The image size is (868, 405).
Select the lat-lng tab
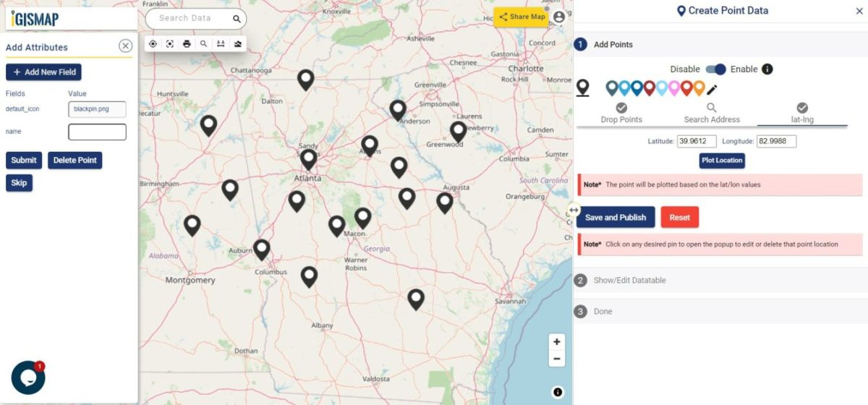(x=802, y=114)
